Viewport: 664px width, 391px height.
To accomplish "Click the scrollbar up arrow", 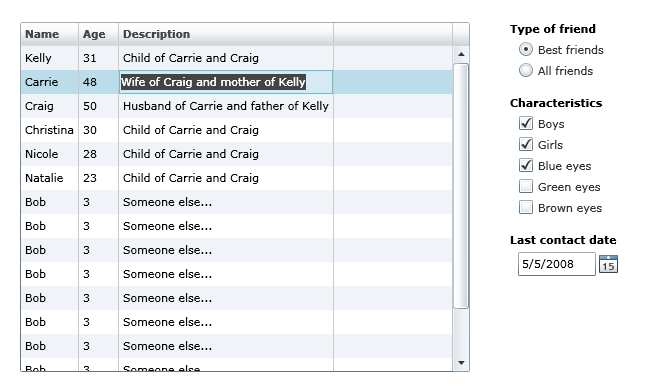I will (x=461, y=54).
